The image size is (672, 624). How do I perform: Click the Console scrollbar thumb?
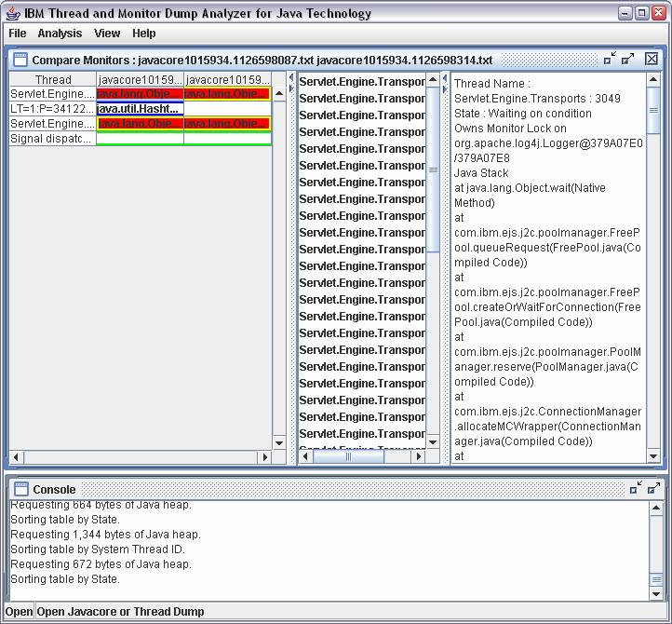(656, 580)
